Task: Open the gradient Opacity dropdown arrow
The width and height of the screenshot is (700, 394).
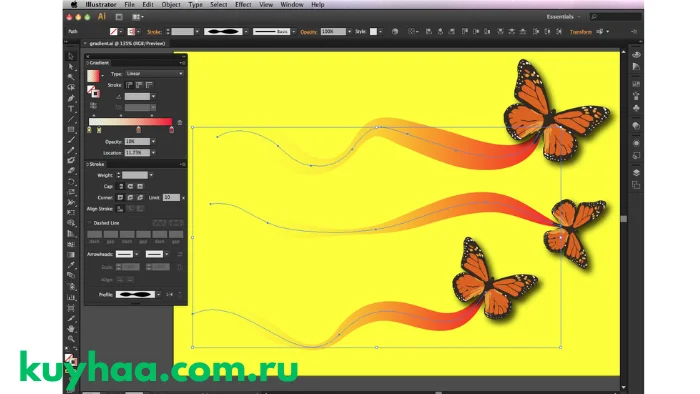Action: pos(153,141)
